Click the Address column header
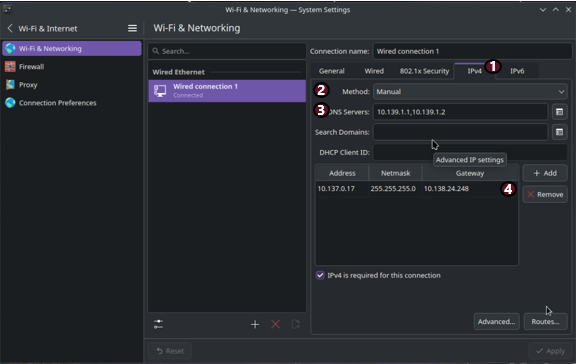This screenshot has width=576, height=364. click(342, 173)
